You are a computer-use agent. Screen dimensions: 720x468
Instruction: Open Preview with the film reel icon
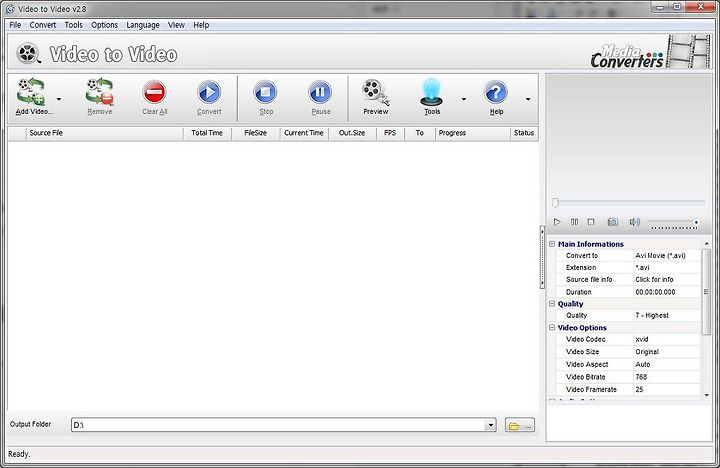pyautogui.click(x=376, y=92)
